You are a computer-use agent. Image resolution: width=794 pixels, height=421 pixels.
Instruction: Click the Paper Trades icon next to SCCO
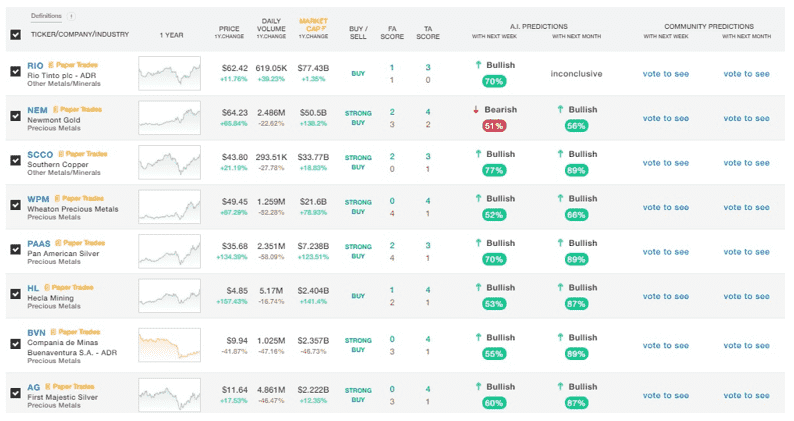[x=61, y=154]
